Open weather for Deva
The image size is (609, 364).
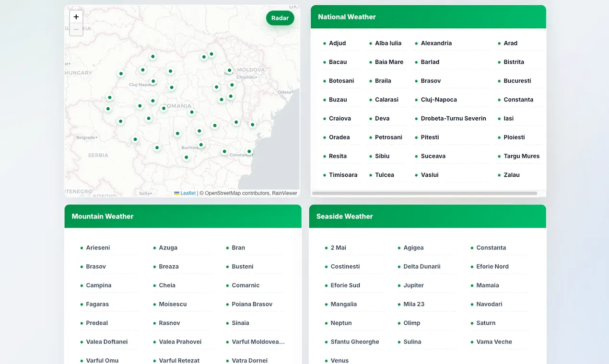(x=382, y=118)
